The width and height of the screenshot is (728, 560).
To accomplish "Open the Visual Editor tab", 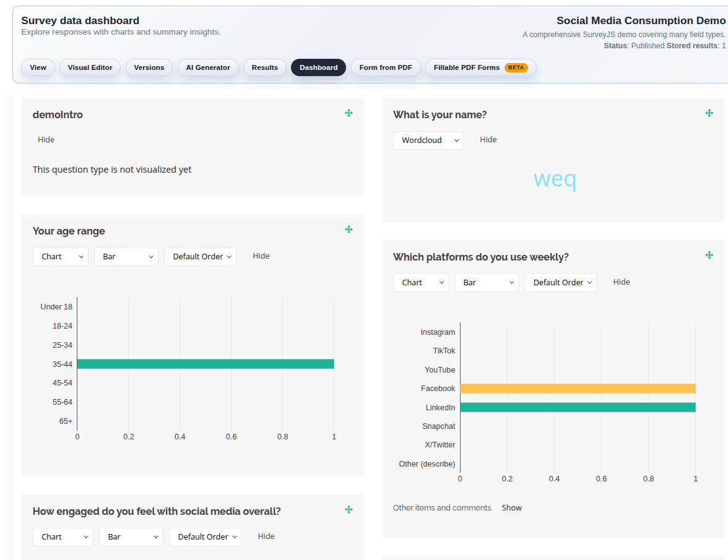I will pos(90,67).
